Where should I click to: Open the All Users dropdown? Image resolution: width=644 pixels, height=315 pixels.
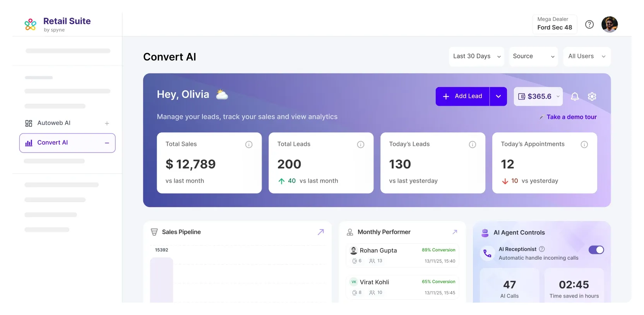click(586, 56)
